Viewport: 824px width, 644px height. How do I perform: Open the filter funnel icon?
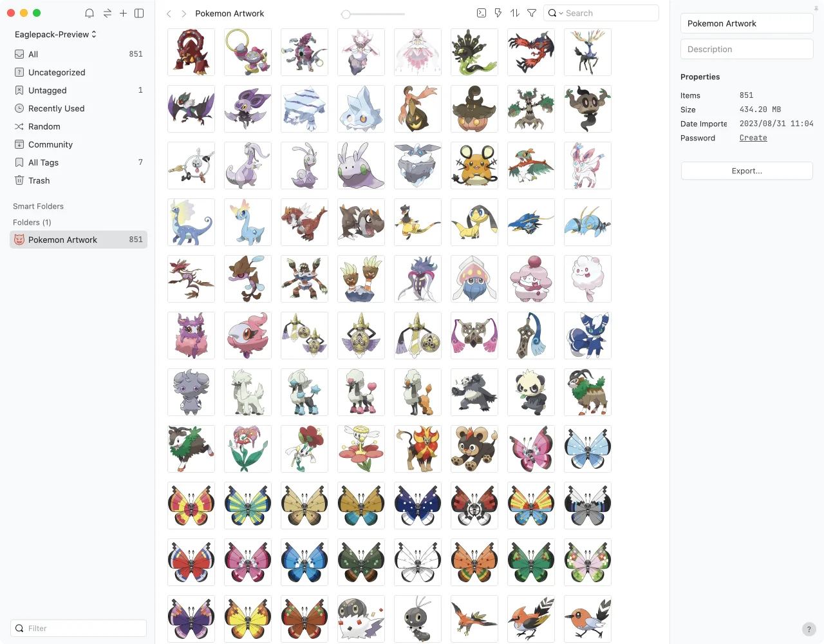(532, 13)
